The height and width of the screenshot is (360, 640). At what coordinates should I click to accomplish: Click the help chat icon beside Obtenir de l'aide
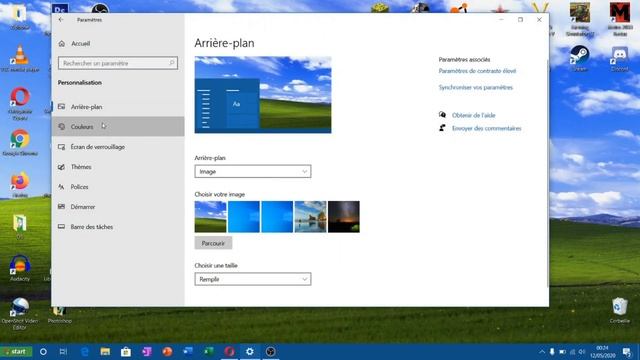[442, 115]
